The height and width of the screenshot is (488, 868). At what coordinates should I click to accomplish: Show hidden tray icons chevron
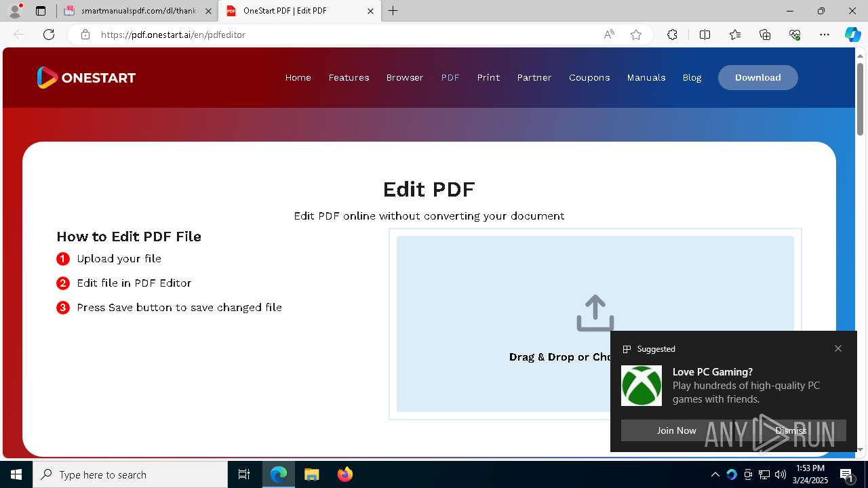pyautogui.click(x=715, y=474)
